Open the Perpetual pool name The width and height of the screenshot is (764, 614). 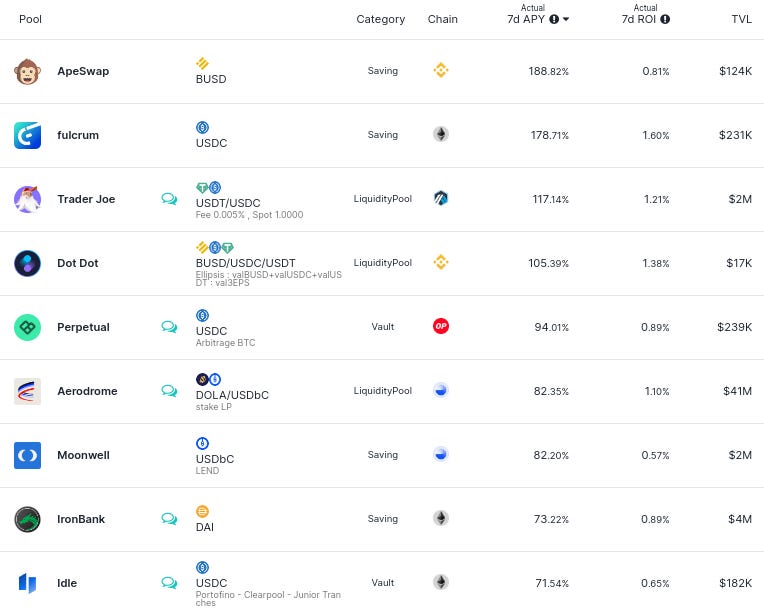pyautogui.click(x=83, y=327)
